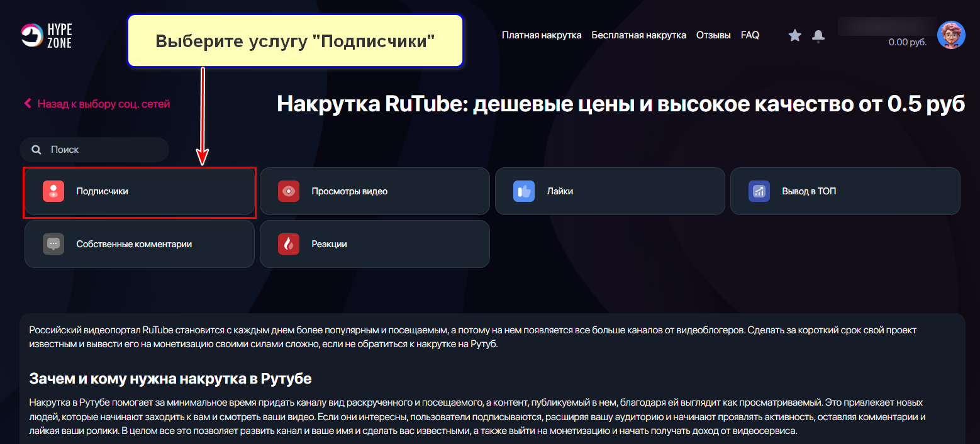Screen dimensions: 980x444
Task: Click the flame icon for Реакции
Action: (289, 244)
